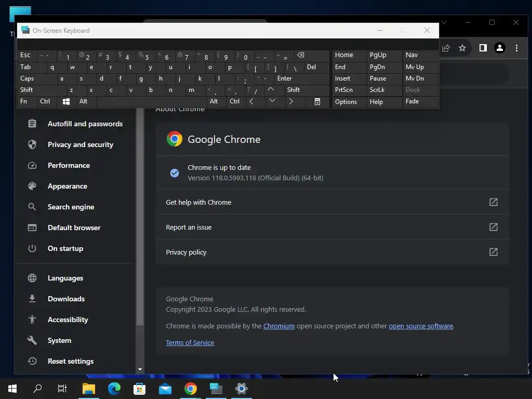
Task: Select Default browser in the sidebar
Action: 75,228
